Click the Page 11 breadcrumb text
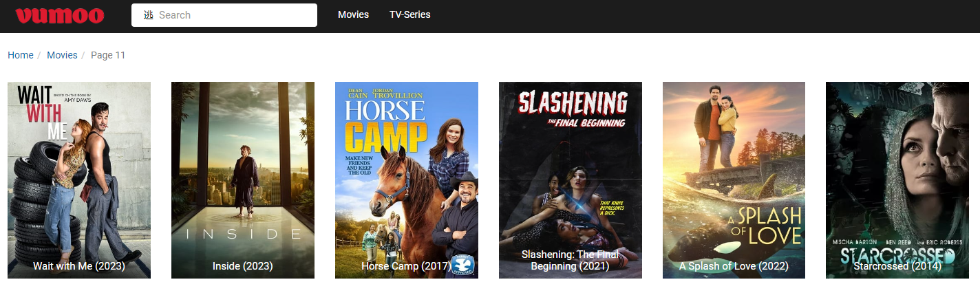This screenshot has height=293, width=980. (108, 55)
